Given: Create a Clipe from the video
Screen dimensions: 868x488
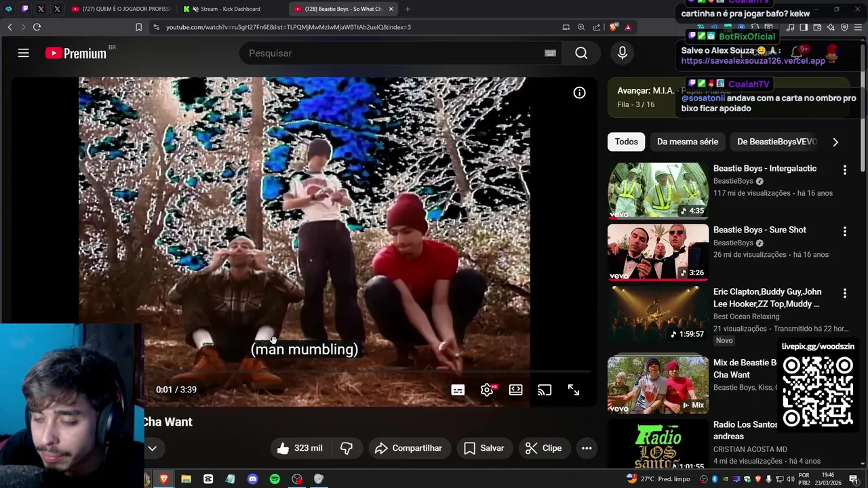Looking at the screenshot, I should (x=544, y=448).
